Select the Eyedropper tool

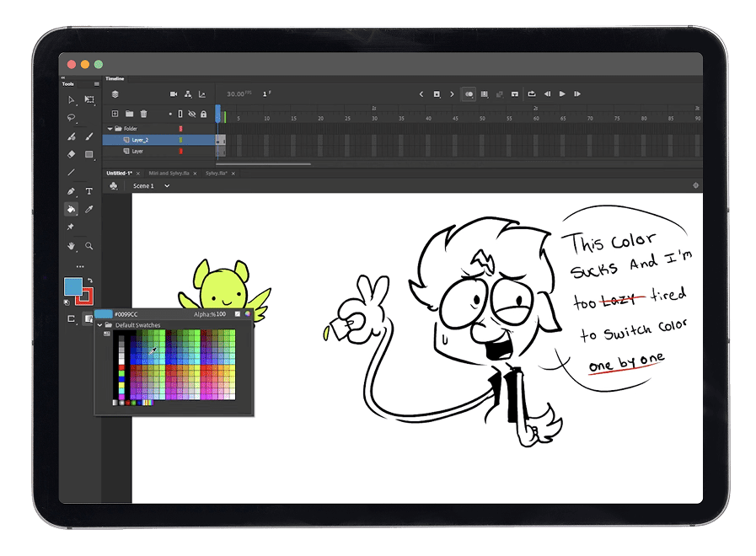[89, 209]
